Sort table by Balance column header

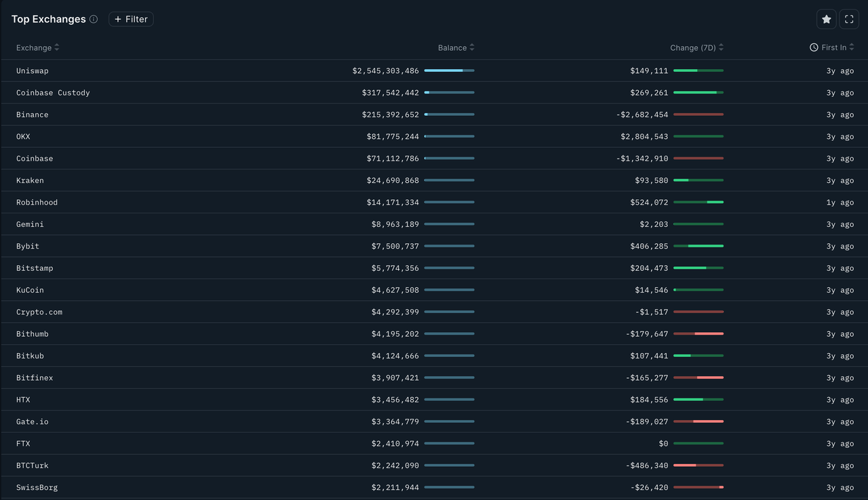pyautogui.click(x=452, y=47)
